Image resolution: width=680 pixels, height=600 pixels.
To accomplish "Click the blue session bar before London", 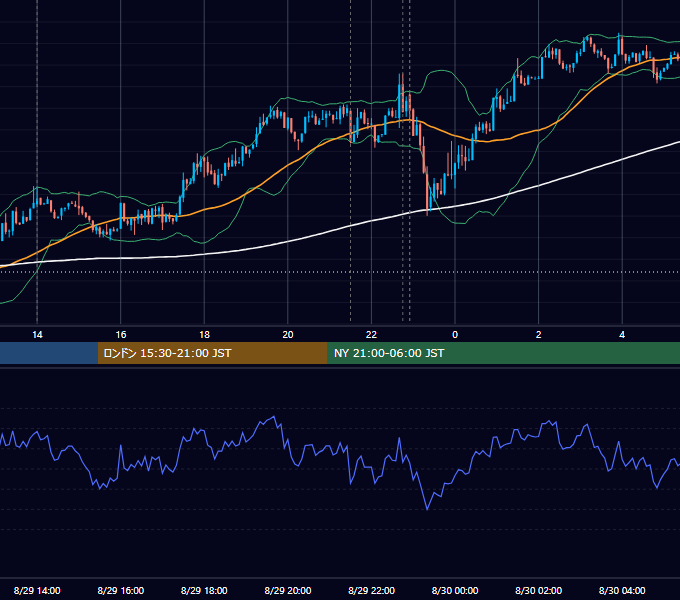I will click(x=49, y=353).
